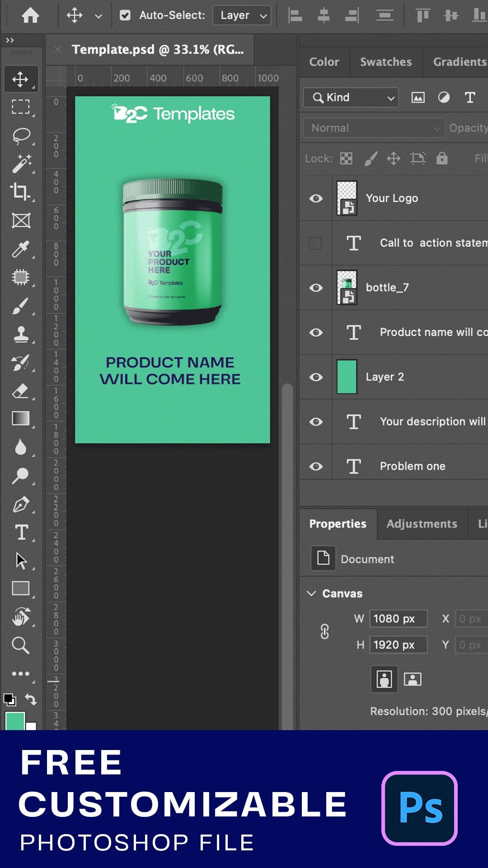Screen dimensions: 488x868
Task: Click the landscape orientation button
Action: [412, 679]
